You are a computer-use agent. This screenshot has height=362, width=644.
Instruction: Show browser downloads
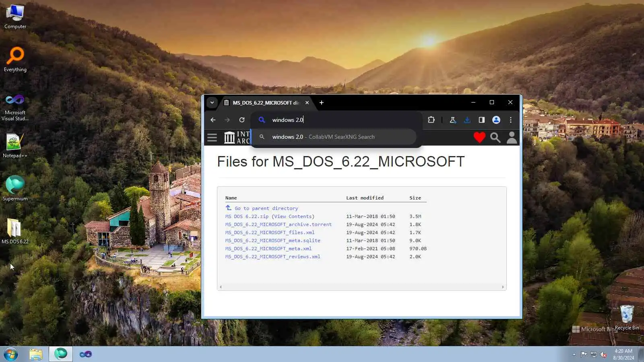click(x=467, y=120)
